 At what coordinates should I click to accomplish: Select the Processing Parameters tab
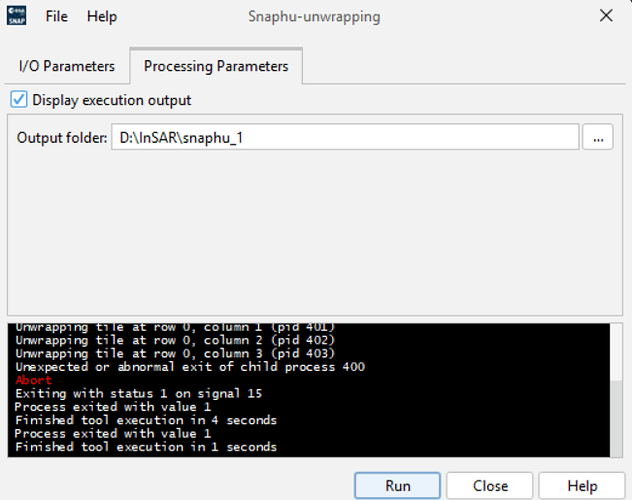coord(216,66)
